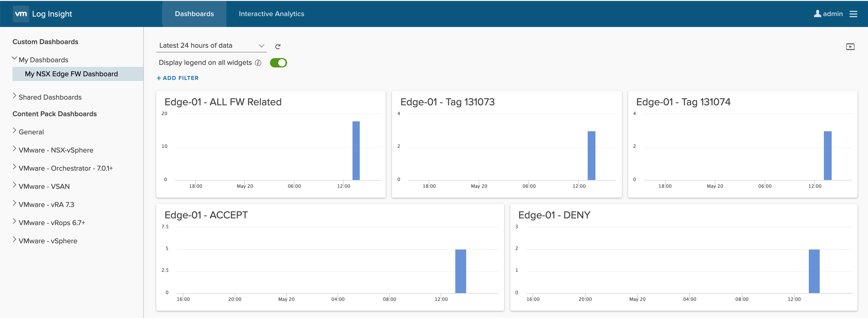Click the refresh dashboard icon
The width and height of the screenshot is (868, 318).
278,46
